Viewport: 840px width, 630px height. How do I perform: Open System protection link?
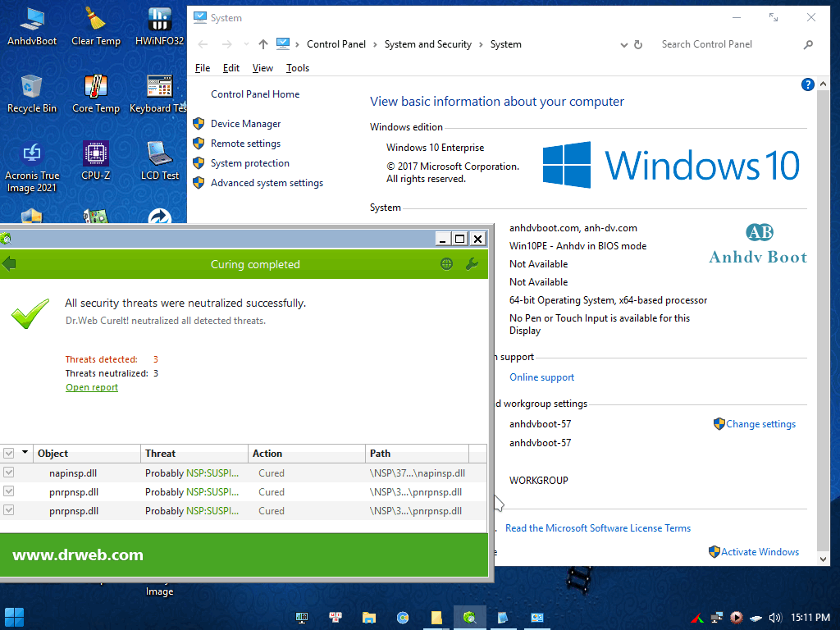click(x=249, y=163)
